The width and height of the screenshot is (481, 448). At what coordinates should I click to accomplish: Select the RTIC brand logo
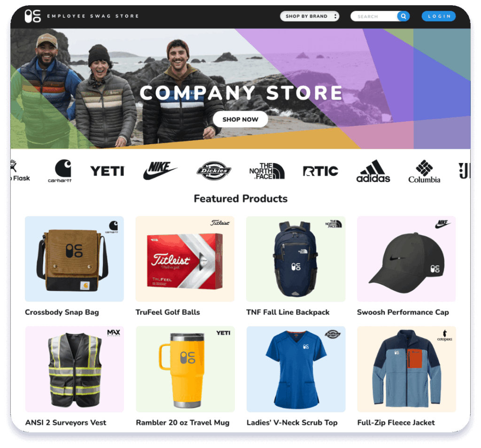pos(320,171)
